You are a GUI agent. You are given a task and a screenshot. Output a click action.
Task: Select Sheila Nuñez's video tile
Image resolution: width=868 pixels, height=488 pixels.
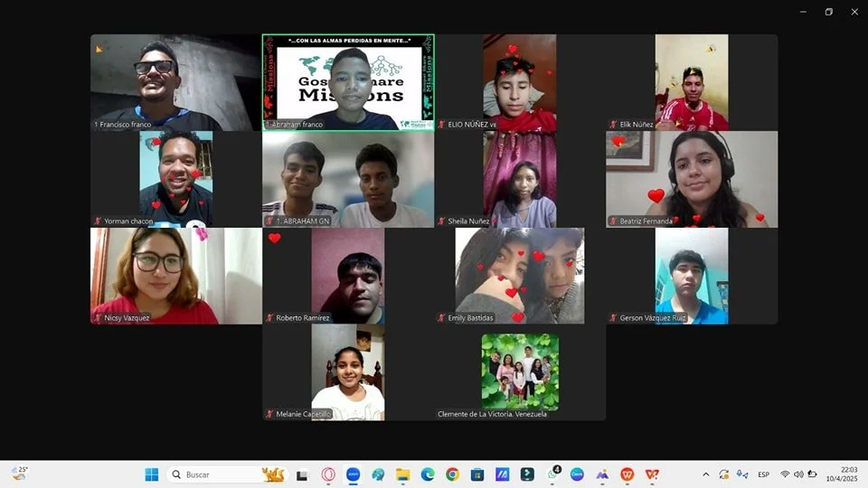click(x=520, y=179)
